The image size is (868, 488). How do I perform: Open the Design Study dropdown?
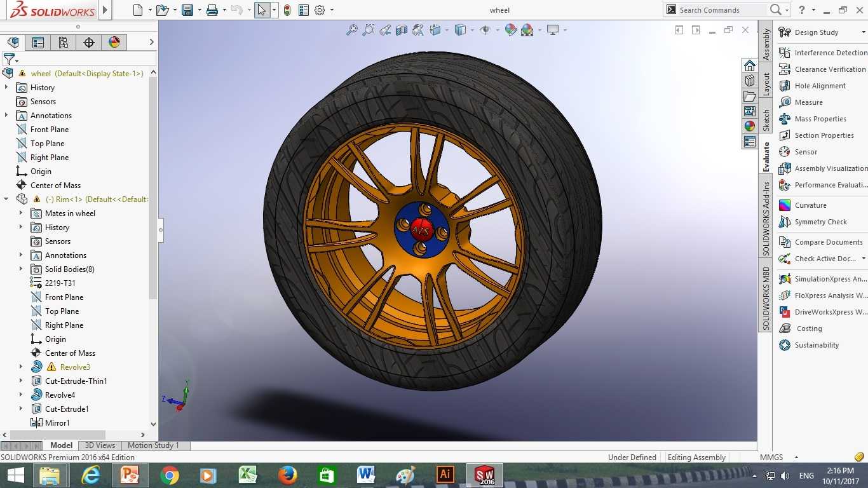coord(864,32)
